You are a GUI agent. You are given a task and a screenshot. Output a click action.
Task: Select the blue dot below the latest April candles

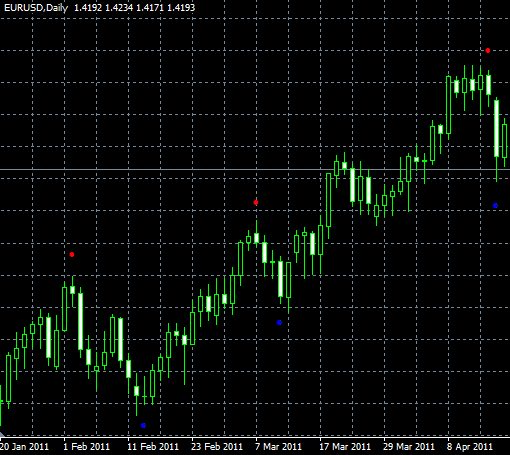(495, 206)
